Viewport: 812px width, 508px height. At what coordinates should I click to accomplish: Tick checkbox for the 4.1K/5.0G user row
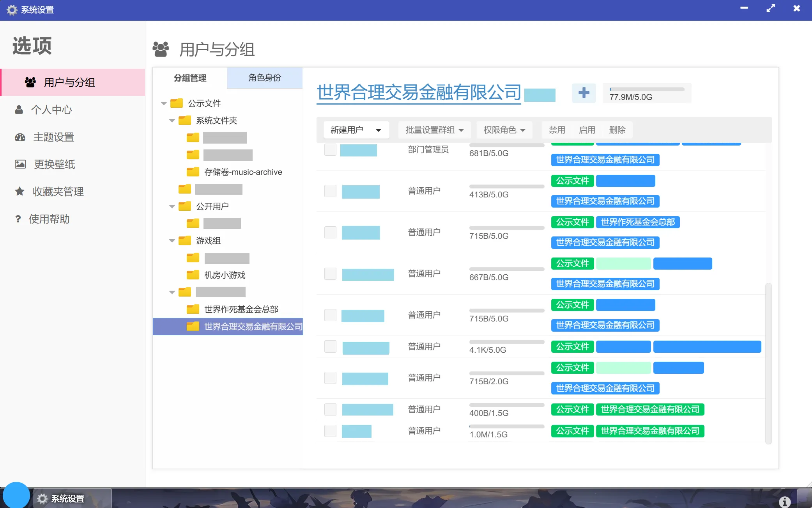pyautogui.click(x=330, y=346)
